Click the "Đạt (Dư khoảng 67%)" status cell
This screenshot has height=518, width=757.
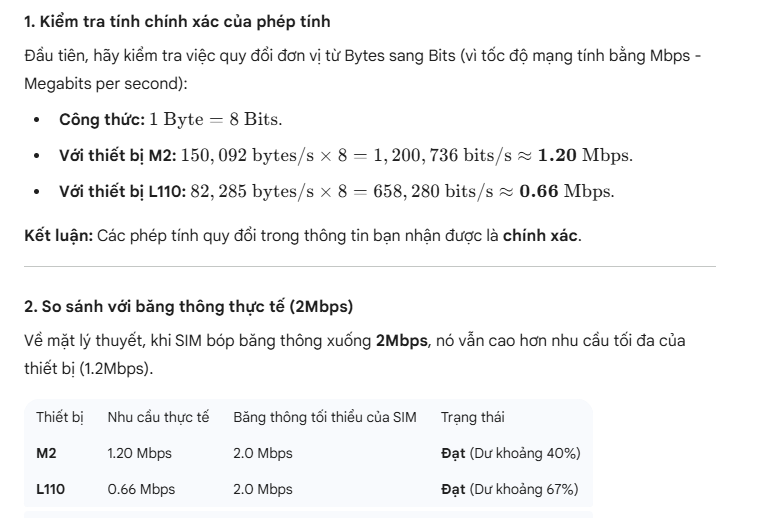[510, 489]
